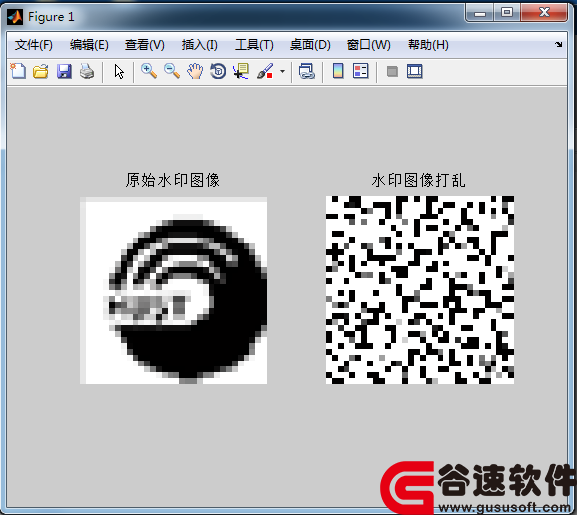Open the 插入(I) menu
The image size is (577, 515).
point(199,45)
